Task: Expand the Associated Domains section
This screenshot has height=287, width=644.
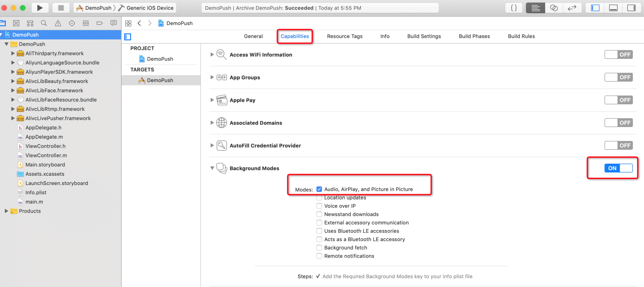Action: pos(212,123)
